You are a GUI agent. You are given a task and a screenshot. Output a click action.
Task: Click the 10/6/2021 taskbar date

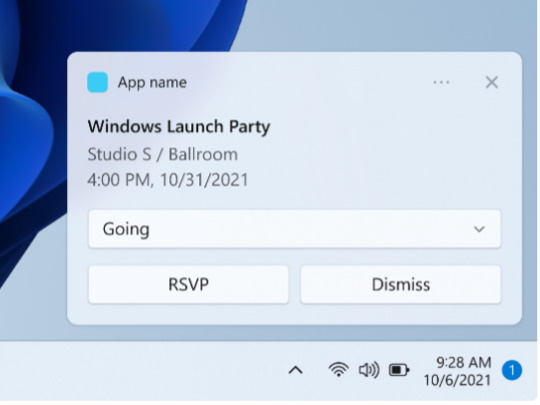point(457,381)
